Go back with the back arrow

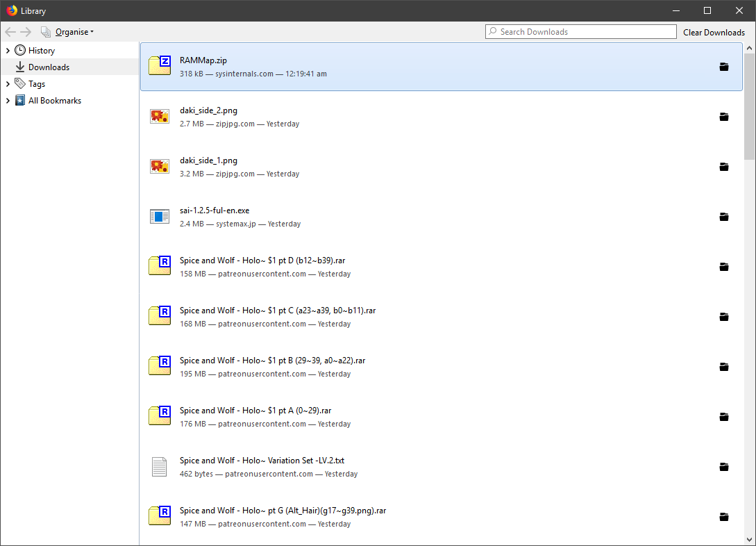coord(10,32)
